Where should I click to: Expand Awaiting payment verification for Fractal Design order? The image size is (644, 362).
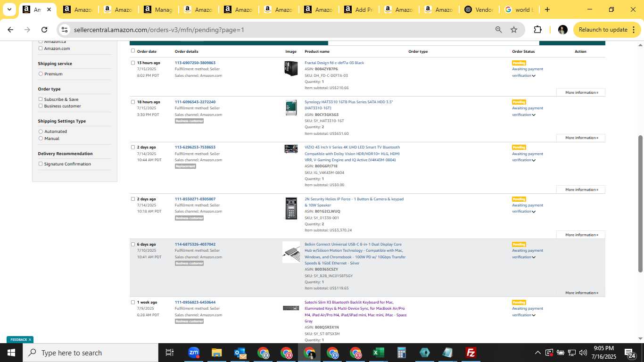click(x=534, y=76)
